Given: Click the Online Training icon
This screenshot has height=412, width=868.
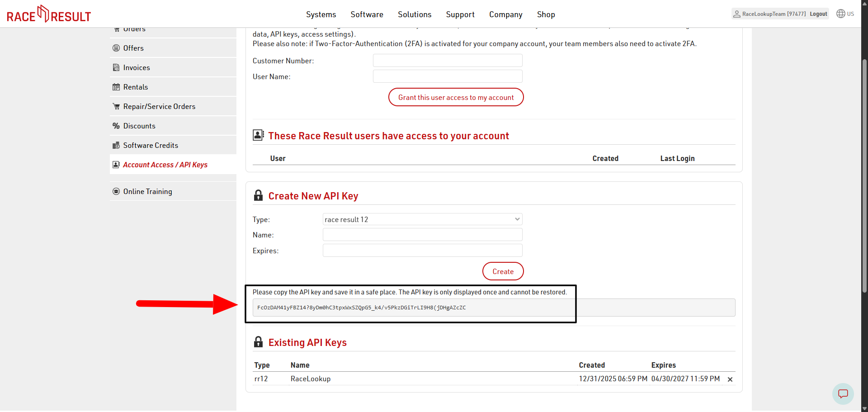Looking at the screenshot, I should (x=116, y=191).
